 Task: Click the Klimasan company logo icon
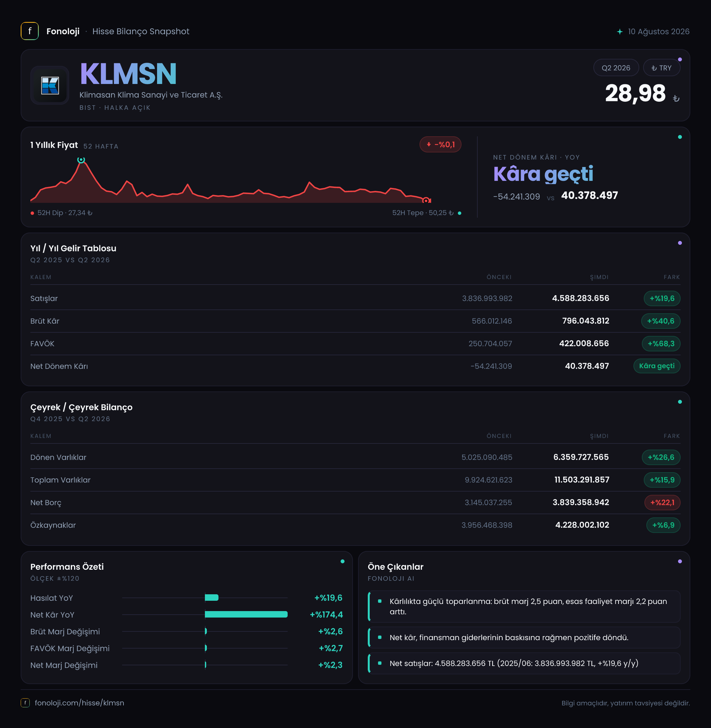(50, 86)
